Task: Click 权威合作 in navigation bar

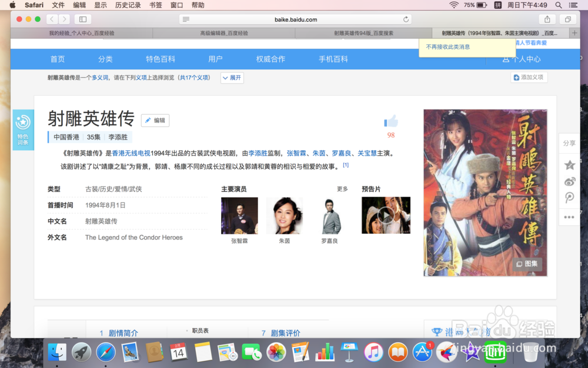Action: pyautogui.click(x=270, y=59)
